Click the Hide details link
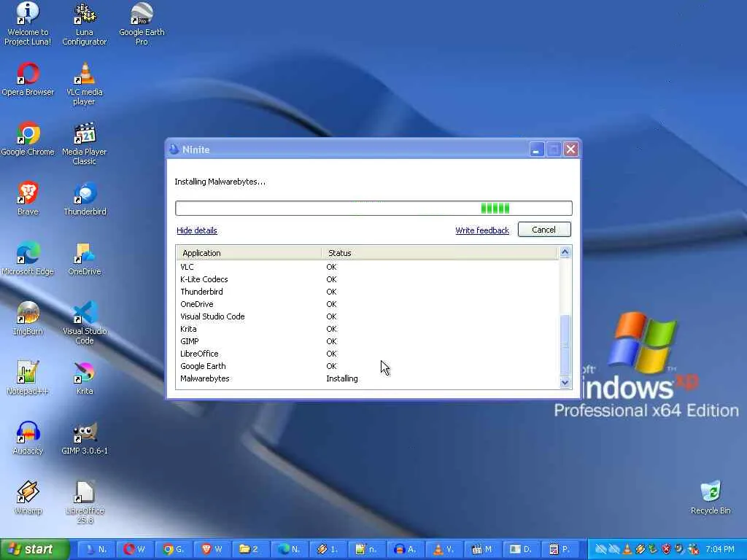This screenshot has width=747, height=560. point(197,230)
